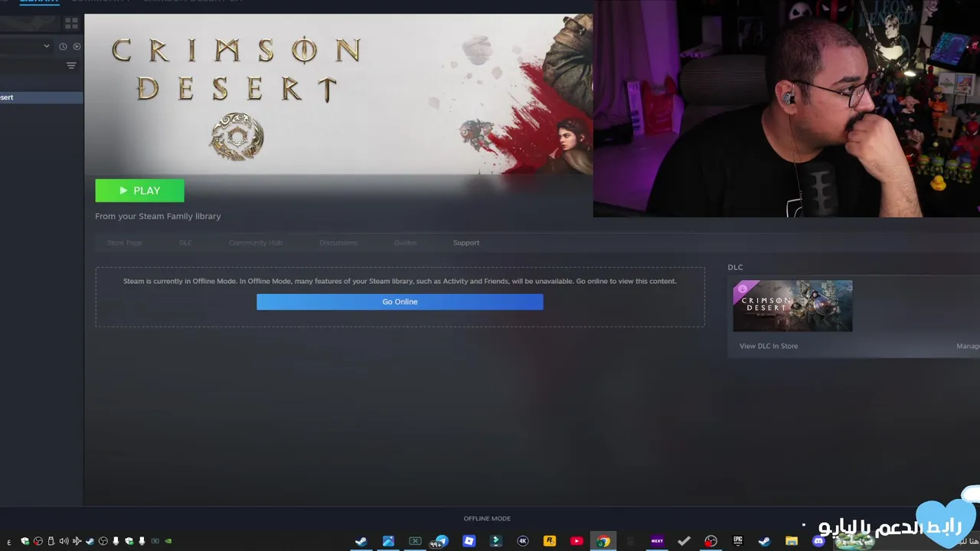Click the Crimson Desert hero banner
This screenshot has width=980, height=551.
pyautogui.click(x=338, y=93)
